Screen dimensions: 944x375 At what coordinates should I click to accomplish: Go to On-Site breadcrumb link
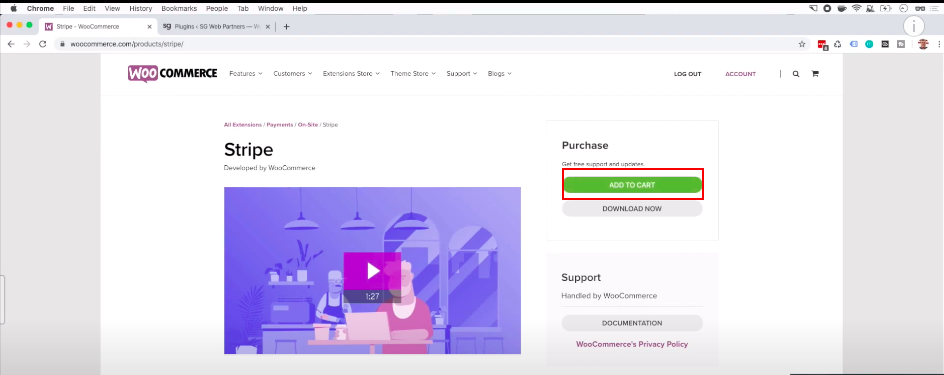(308, 125)
